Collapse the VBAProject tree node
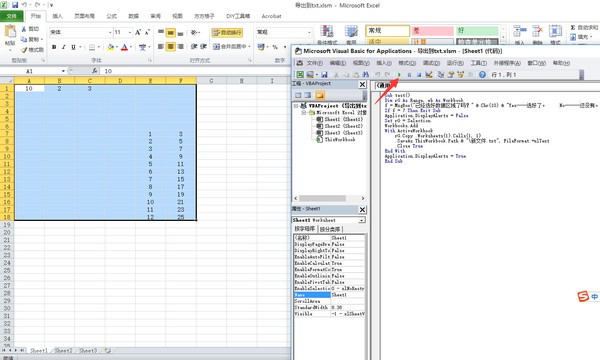This screenshot has height=360, width=600. [x=296, y=106]
